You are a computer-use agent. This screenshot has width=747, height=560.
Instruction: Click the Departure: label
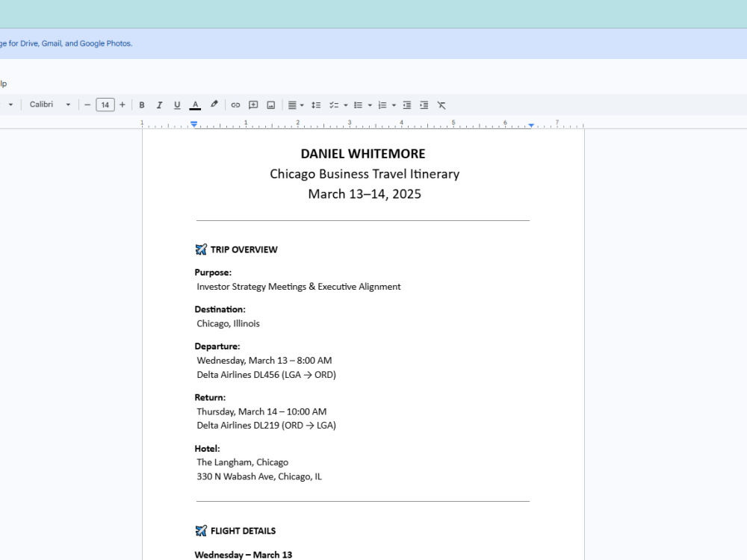click(x=217, y=346)
